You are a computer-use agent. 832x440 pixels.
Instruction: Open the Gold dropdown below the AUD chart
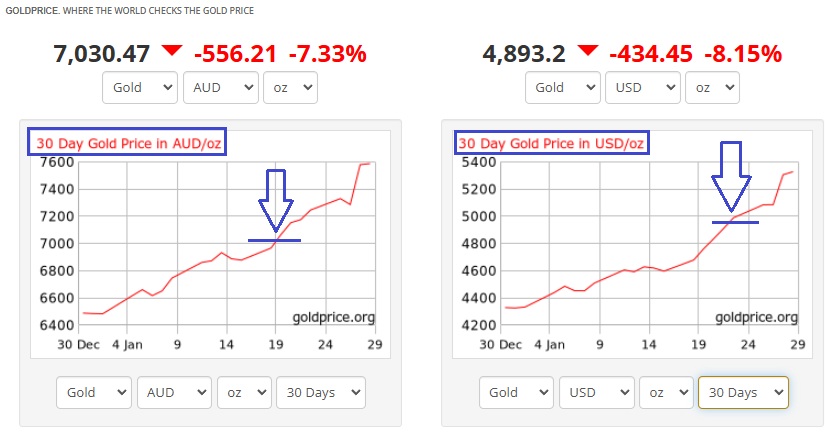click(94, 392)
